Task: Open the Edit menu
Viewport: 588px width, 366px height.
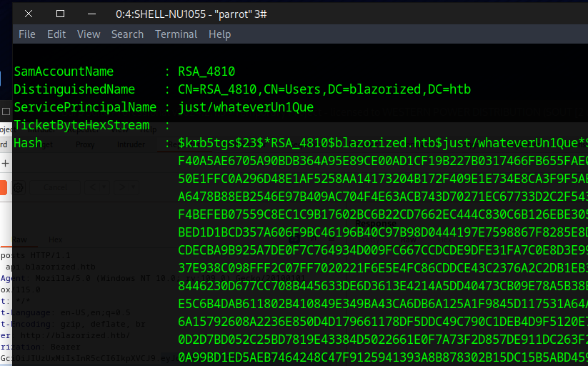Action: (56, 34)
